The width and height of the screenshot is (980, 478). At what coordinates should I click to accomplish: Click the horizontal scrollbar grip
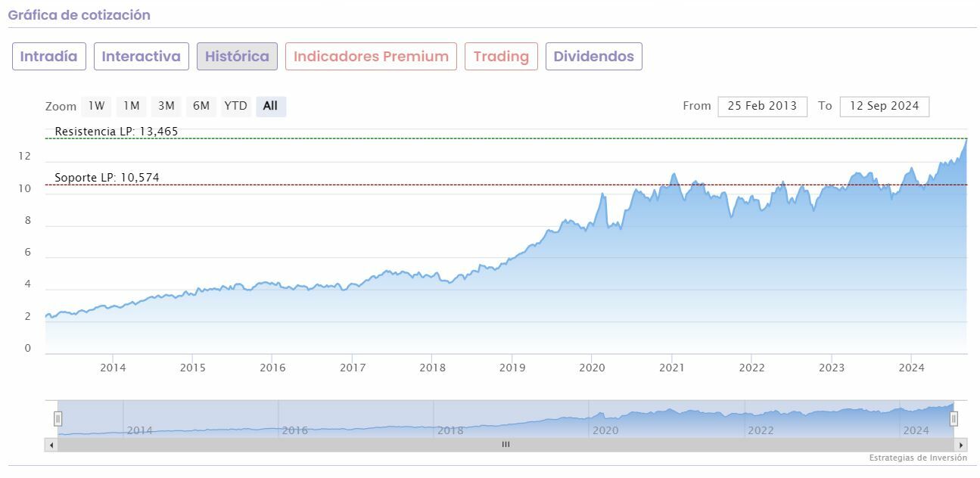click(506, 445)
